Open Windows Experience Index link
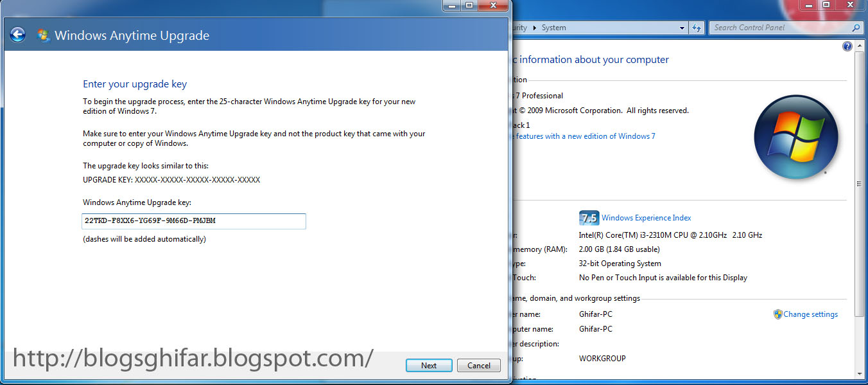 point(646,218)
